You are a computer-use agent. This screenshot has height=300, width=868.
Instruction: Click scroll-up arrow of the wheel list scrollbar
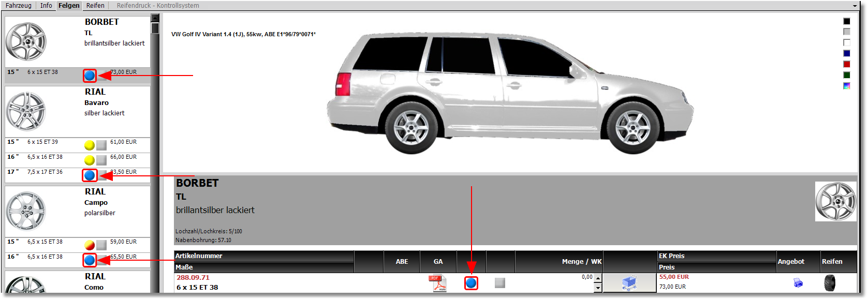tap(155, 18)
